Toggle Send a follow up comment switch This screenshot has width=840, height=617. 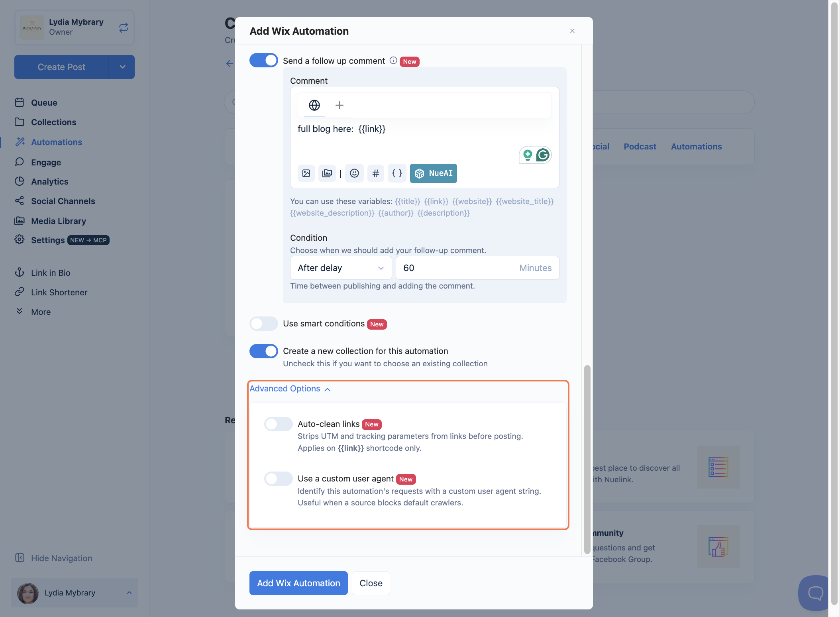(x=263, y=61)
